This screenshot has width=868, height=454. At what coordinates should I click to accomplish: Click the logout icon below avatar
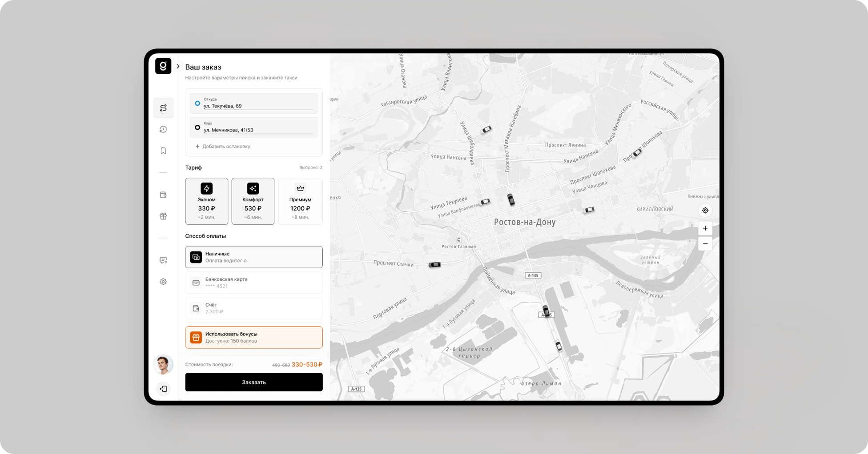click(x=163, y=389)
